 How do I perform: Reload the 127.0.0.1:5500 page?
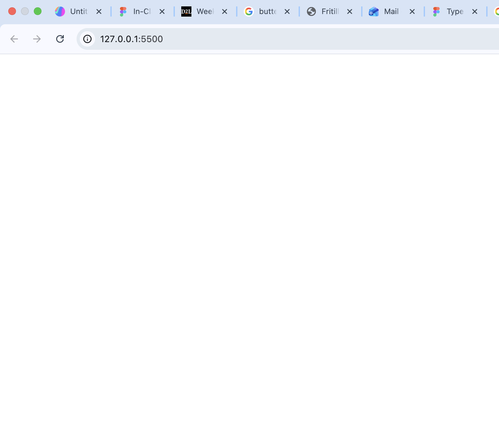(60, 39)
